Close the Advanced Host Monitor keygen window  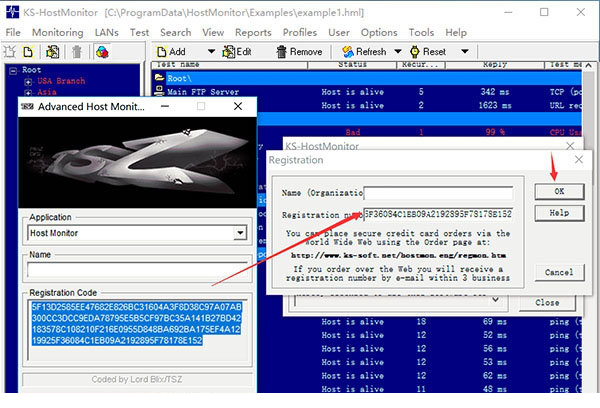click(x=238, y=106)
